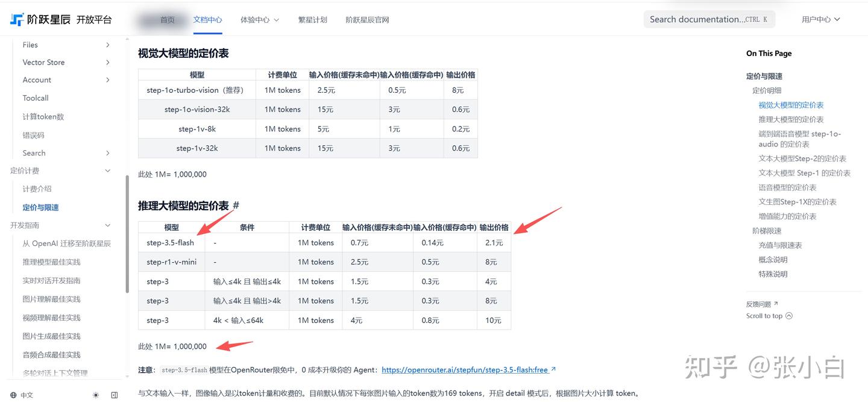Jump to 特殊说明 in On This Page
Viewport: 868px width, 402px height.
pyautogui.click(x=773, y=274)
